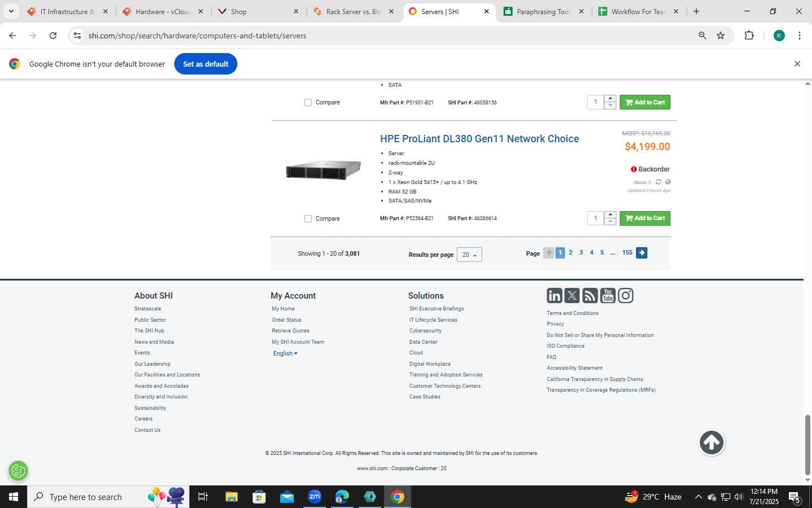This screenshot has width=812, height=508.
Task: Open Stratascale footer link
Action: pyautogui.click(x=148, y=309)
